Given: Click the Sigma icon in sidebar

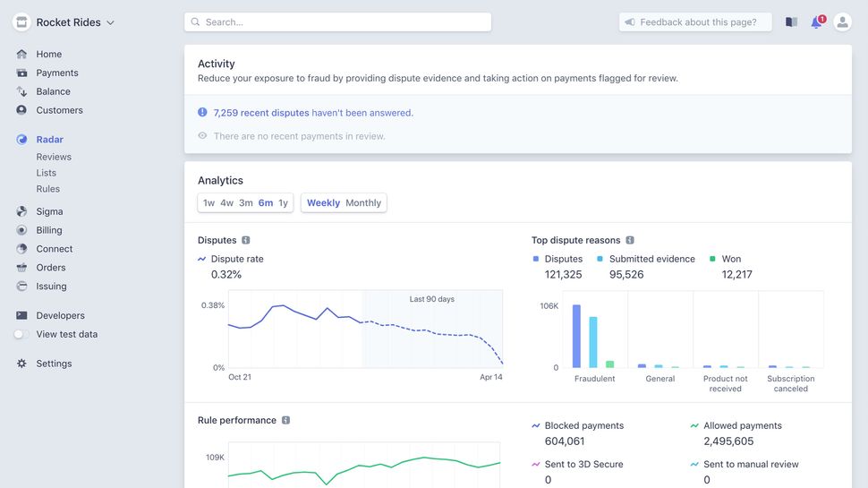Looking at the screenshot, I should pos(21,211).
